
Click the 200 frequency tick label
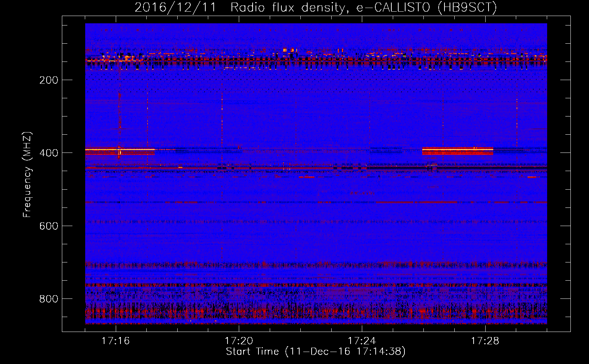(49, 80)
